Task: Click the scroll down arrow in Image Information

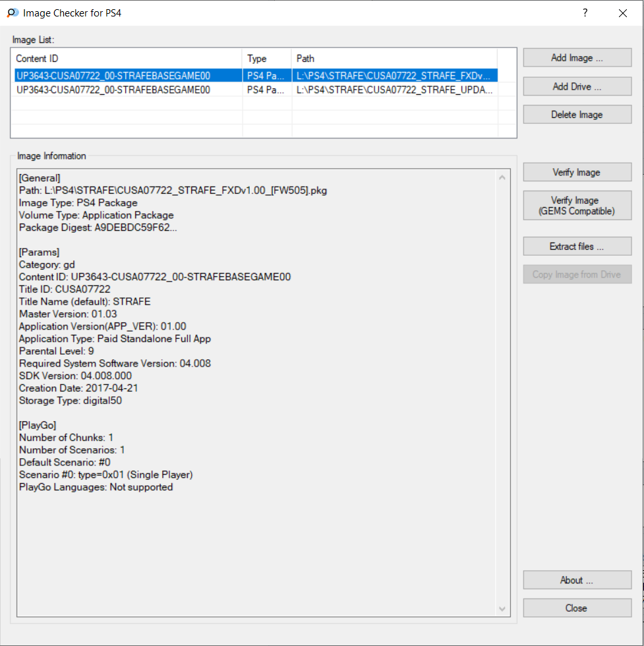Action: pos(502,609)
